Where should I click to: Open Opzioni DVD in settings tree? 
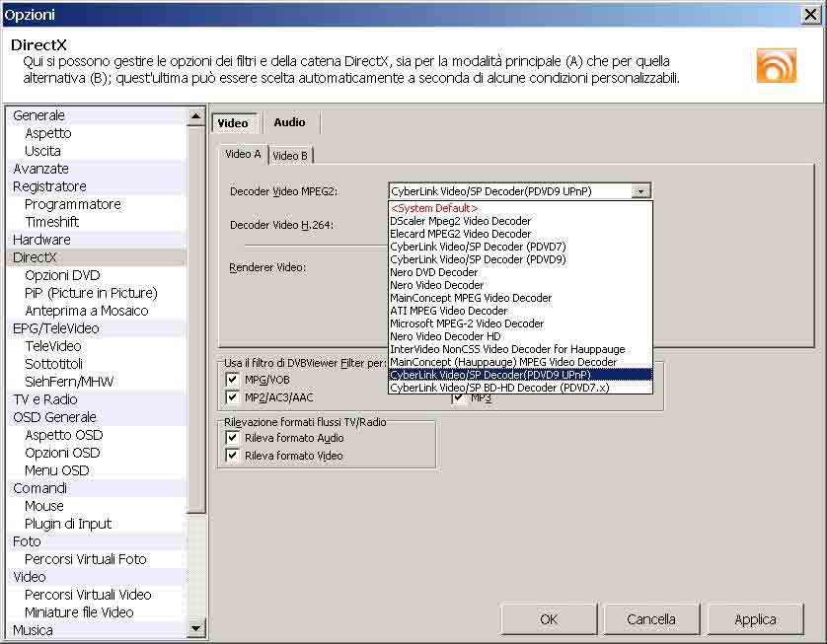(x=62, y=275)
